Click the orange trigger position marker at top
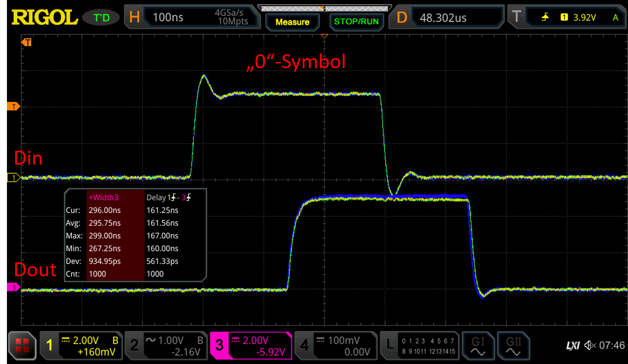Viewport: 628px width, 364px height. [324, 36]
